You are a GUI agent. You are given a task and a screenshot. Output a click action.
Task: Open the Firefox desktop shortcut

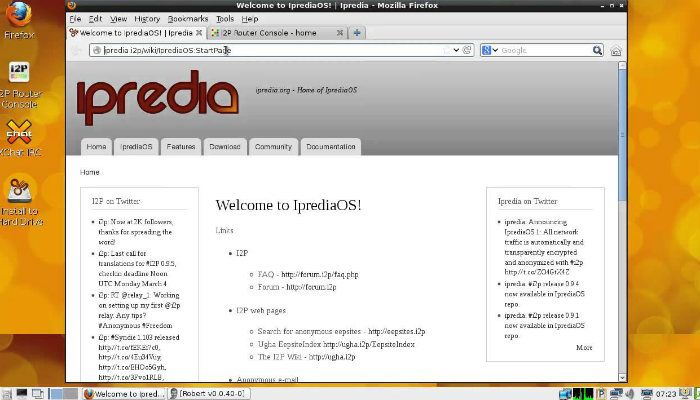point(19,20)
